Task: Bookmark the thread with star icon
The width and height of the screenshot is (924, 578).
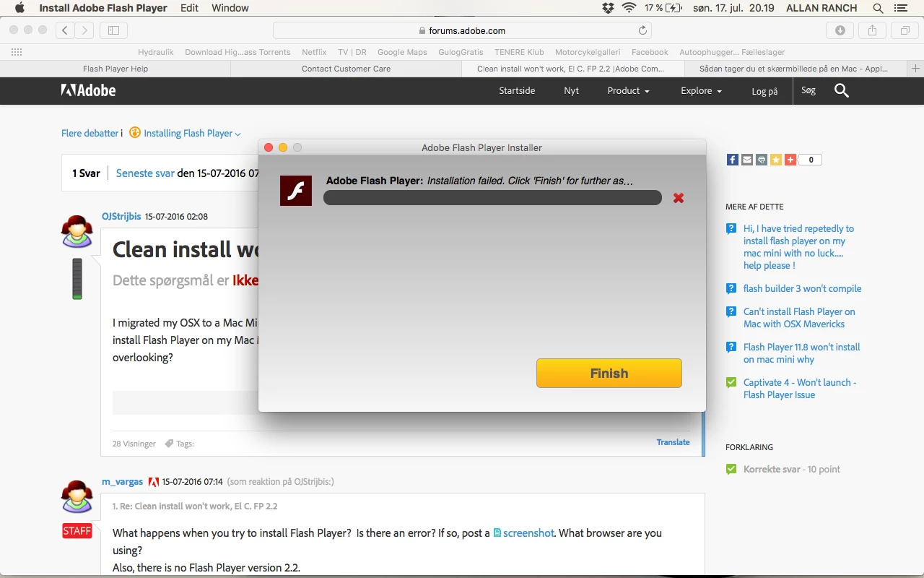Action: (x=776, y=160)
